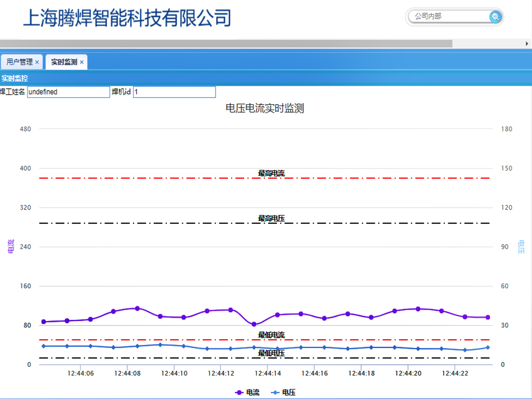
Task: Select the last blue 电压 data point
Action: (x=487, y=348)
